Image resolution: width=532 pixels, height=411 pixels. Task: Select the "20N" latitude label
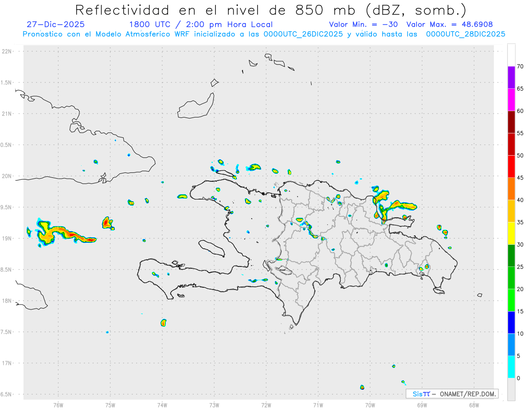[8, 176]
